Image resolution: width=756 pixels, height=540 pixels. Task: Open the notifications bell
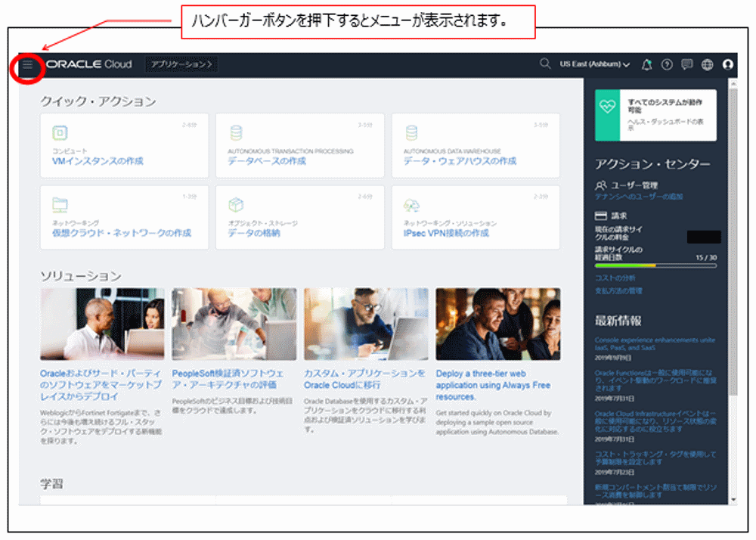[647, 64]
